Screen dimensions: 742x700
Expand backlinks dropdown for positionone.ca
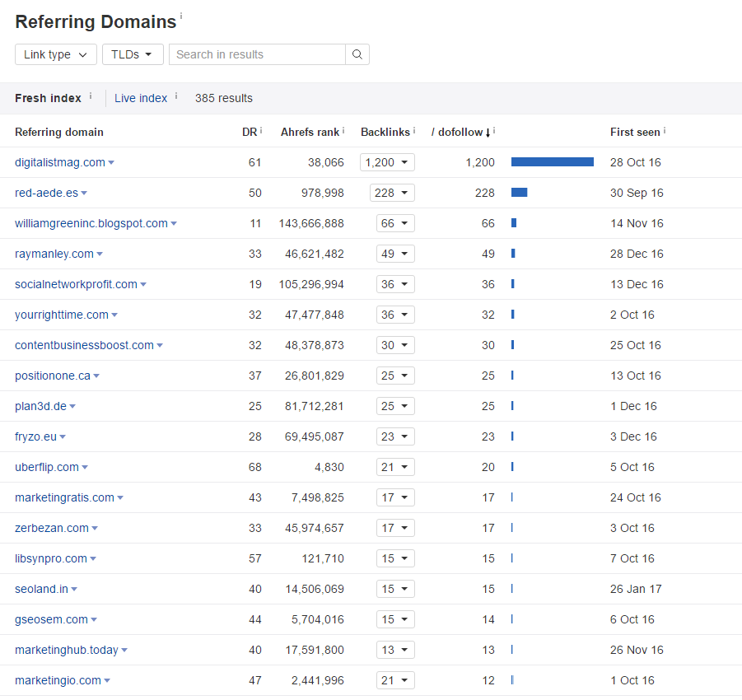pos(395,376)
